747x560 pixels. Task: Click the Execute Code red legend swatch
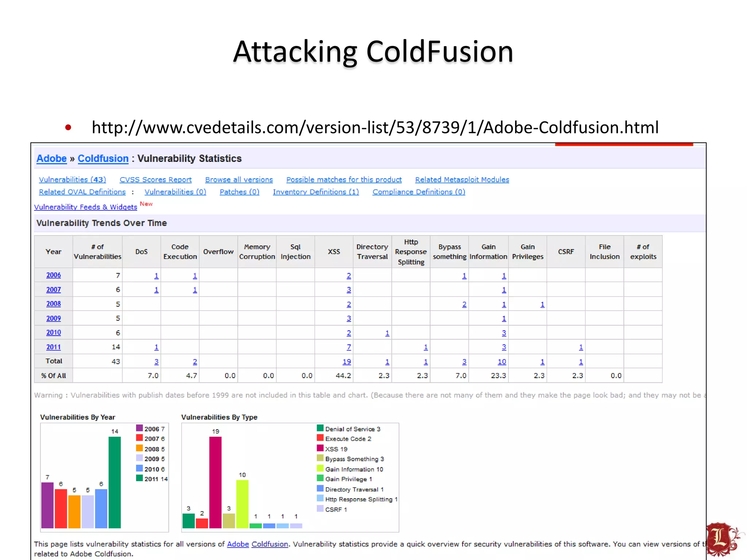(x=320, y=437)
